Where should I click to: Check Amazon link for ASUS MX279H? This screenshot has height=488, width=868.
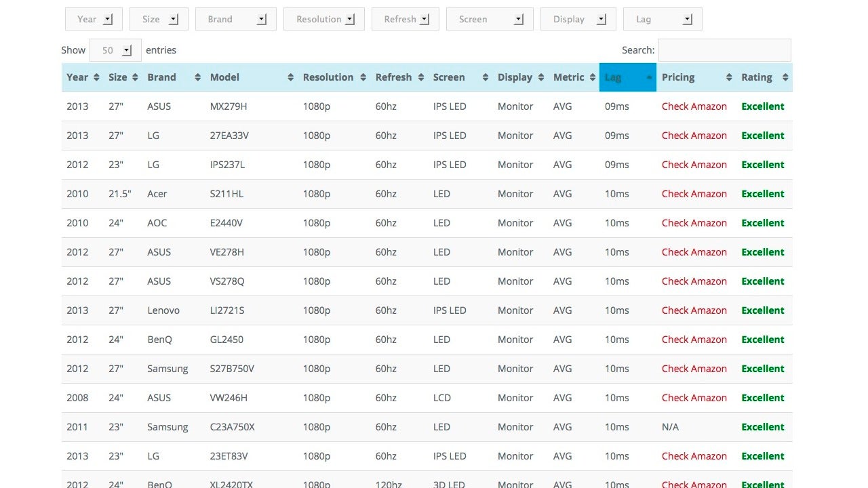[694, 106]
